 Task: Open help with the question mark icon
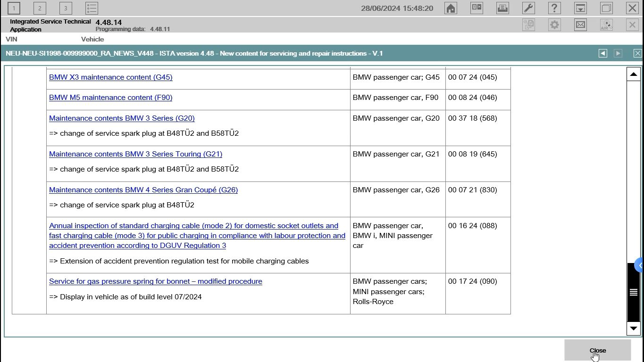[x=554, y=8]
